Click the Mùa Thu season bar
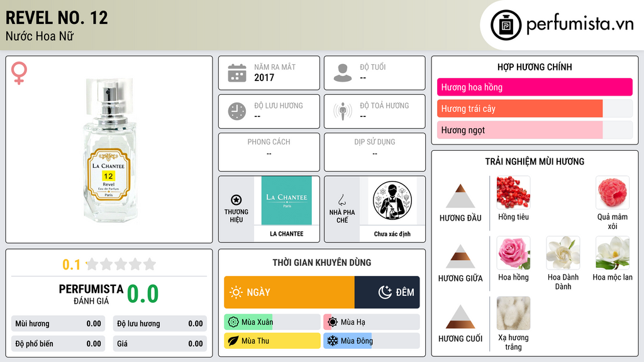 (272, 341)
